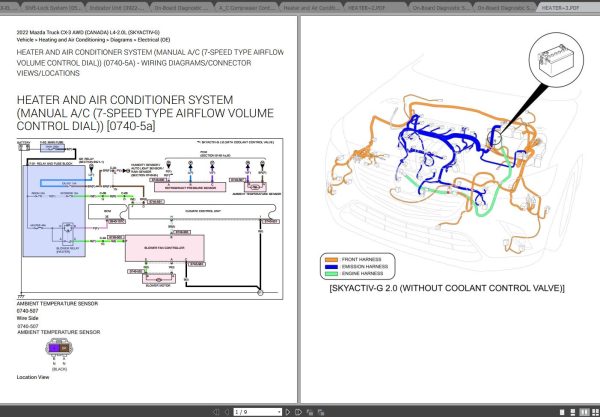Click the green Engine Harness legend swatch
Image resolution: width=600 pixels, height=417 pixels.
click(x=331, y=274)
